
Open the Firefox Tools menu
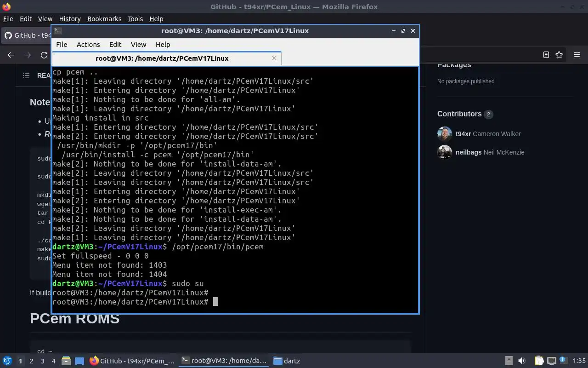point(135,19)
